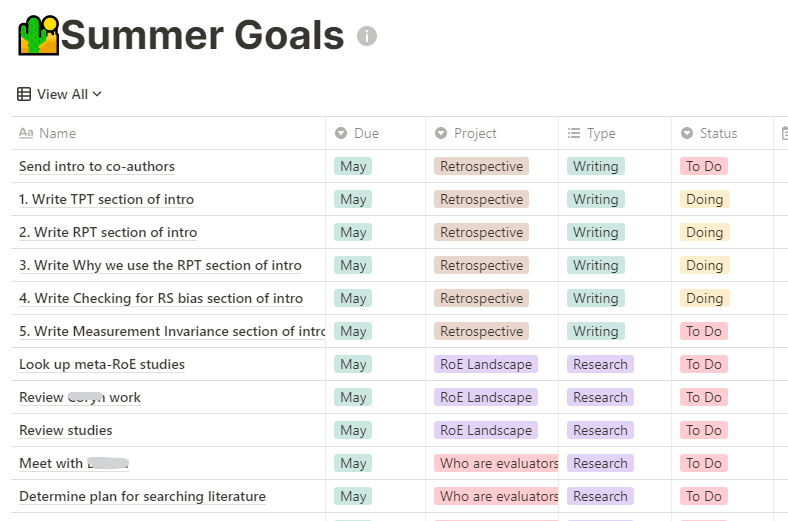Click the Name column text icon
Screen dimensions: 788x521
click(26, 133)
